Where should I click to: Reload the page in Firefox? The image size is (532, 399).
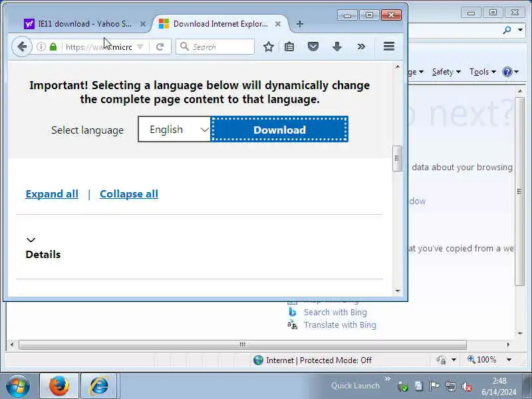tap(160, 47)
